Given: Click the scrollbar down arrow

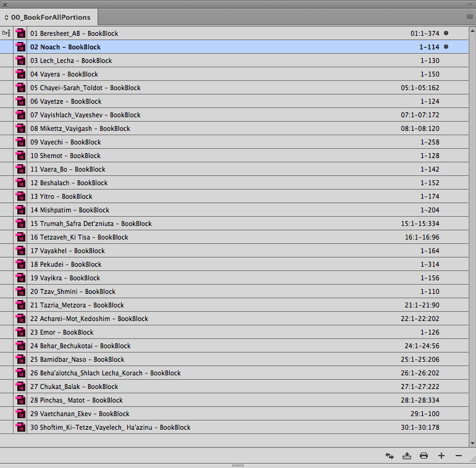Looking at the screenshot, I should coord(472,443).
